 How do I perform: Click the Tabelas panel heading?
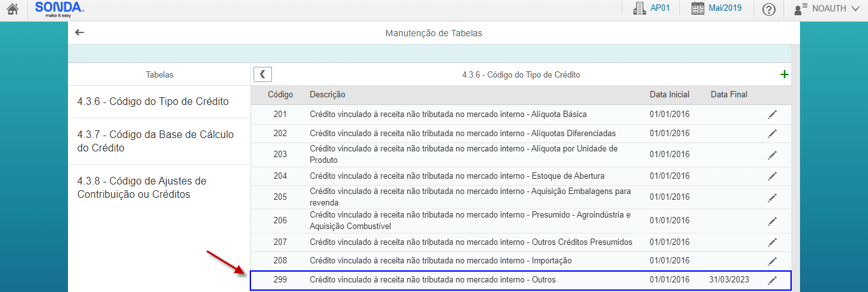[x=159, y=74]
